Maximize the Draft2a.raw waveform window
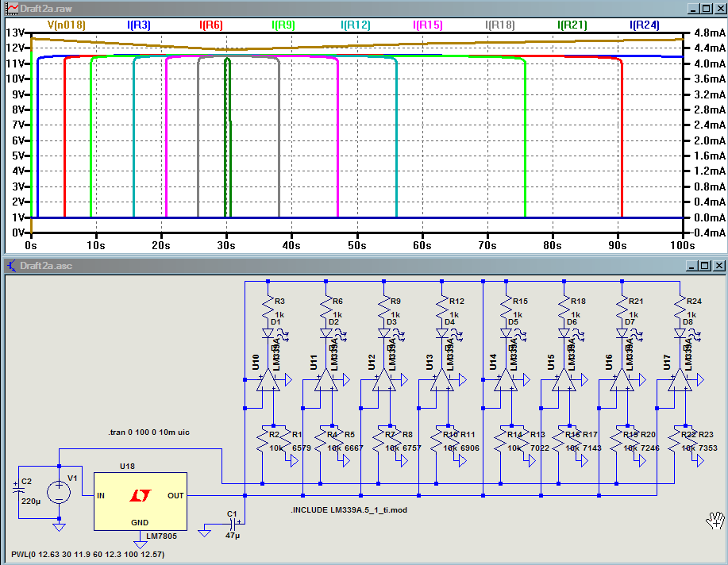 (707, 9)
